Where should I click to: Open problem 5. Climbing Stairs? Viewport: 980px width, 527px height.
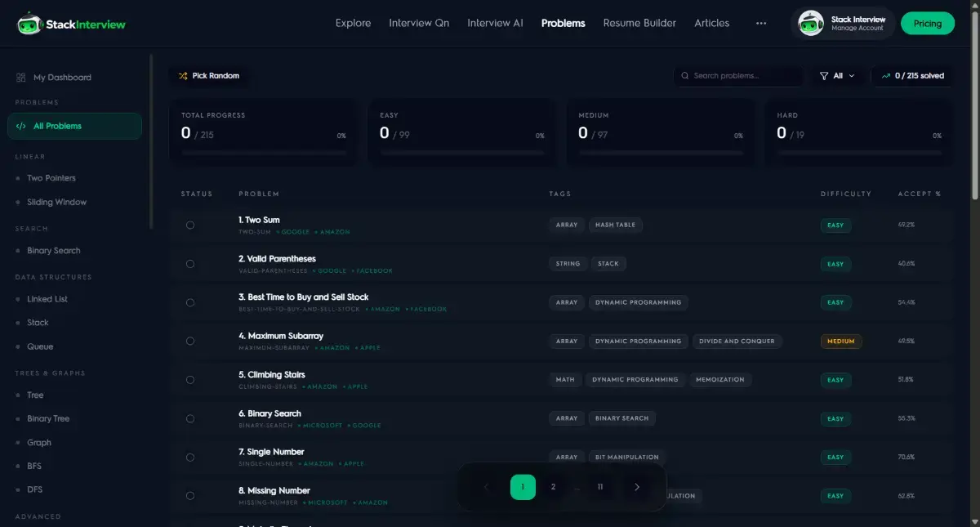pos(271,374)
